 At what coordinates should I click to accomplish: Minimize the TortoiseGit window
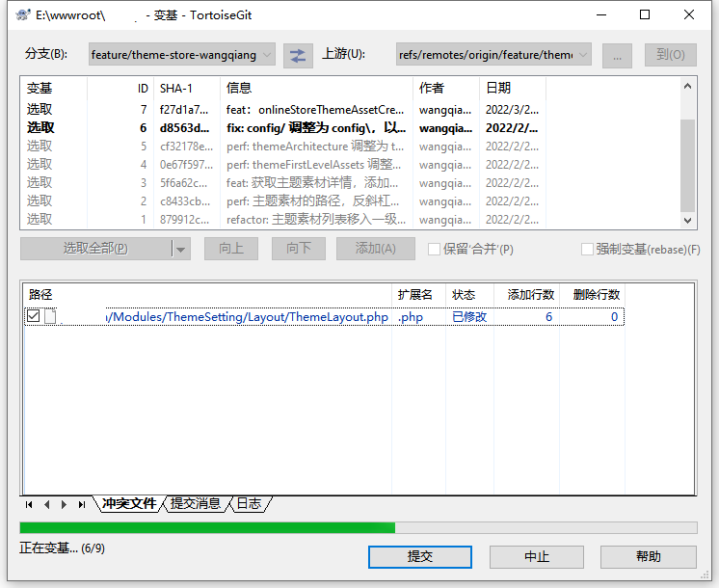601,15
